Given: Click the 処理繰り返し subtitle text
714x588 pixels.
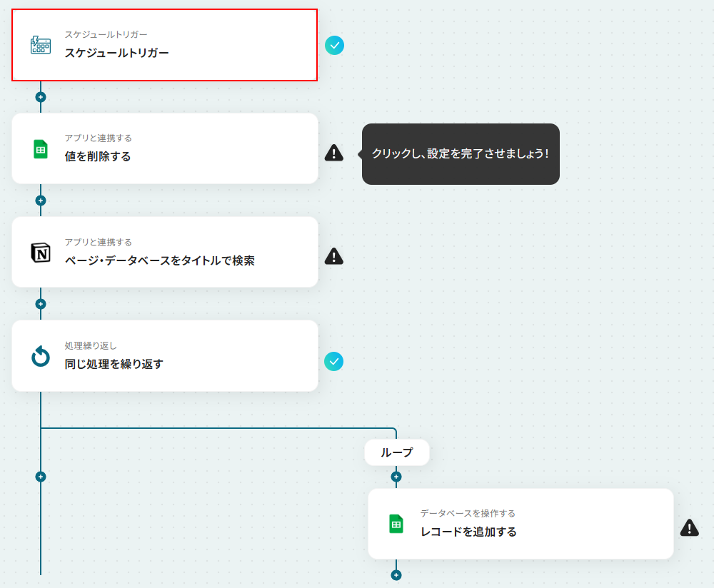Looking at the screenshot, I should (91, 346).
